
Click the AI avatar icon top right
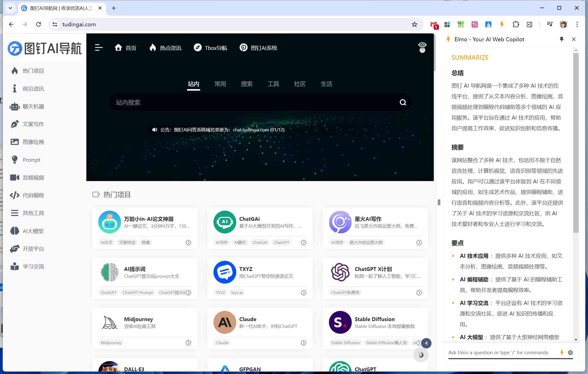coord(422,48)
